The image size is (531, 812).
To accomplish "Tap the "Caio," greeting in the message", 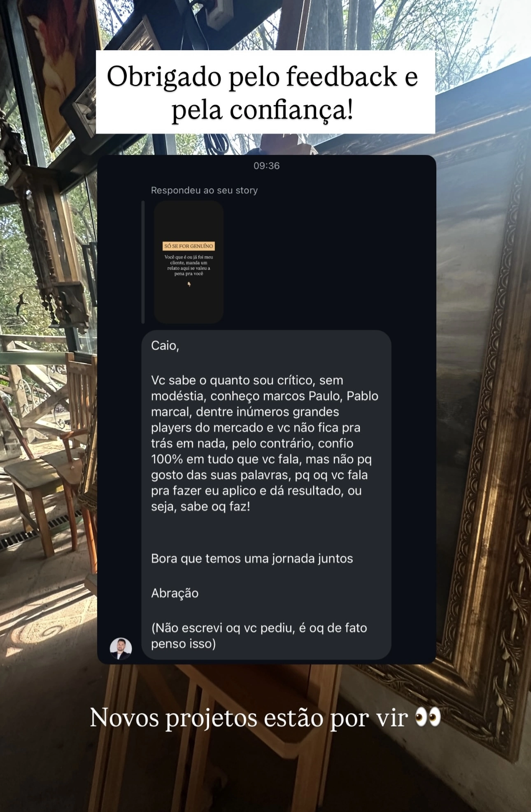I will point(165,346).
